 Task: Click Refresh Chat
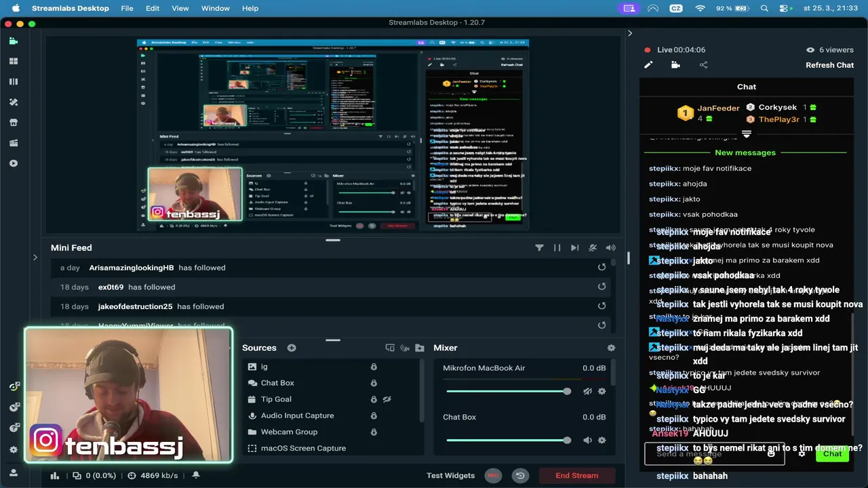[x=829, y=65]
